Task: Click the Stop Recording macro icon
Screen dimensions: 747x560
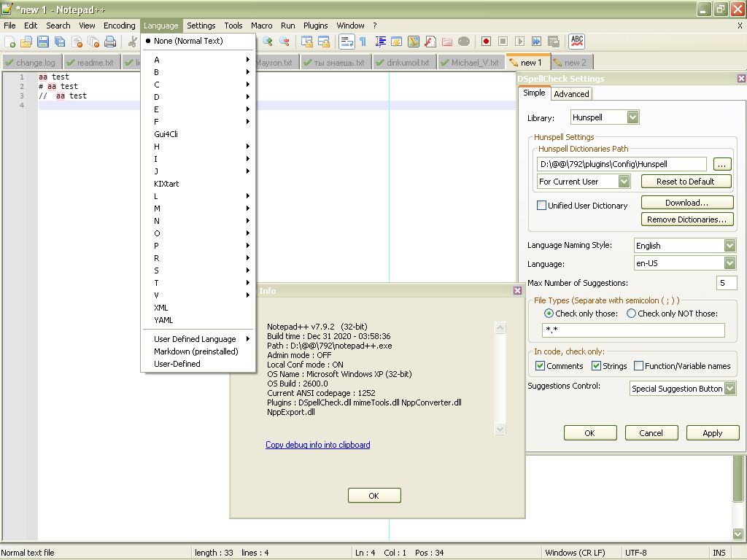Action: 503,42
